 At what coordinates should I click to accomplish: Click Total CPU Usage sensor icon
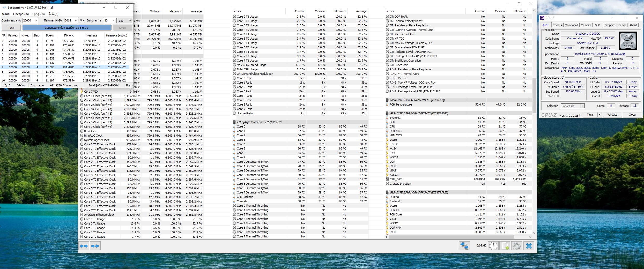(234, 69)
